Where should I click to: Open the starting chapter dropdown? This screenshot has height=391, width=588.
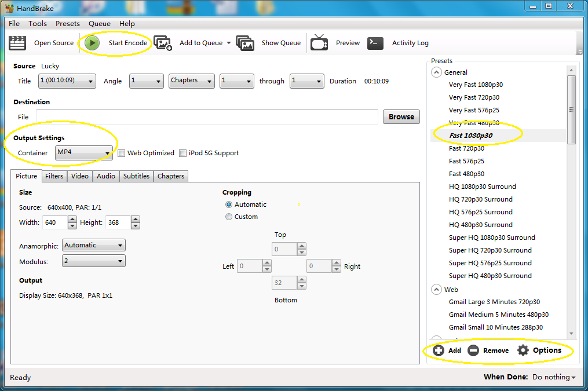(236, 81)
